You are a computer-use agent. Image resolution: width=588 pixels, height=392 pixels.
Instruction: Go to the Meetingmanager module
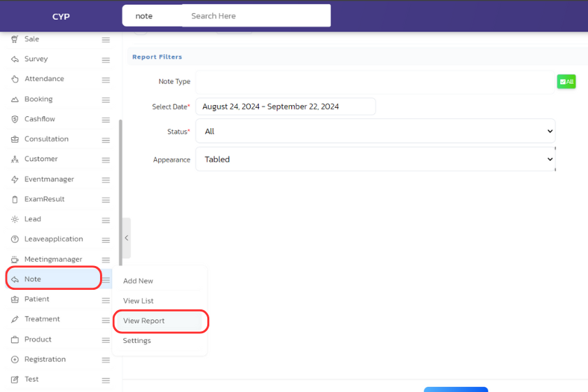[53, 259]
